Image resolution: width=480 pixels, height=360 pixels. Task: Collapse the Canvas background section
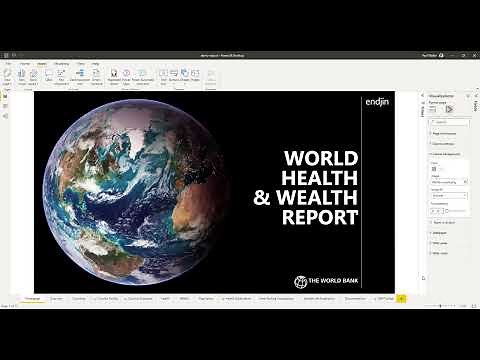(445, 154)
